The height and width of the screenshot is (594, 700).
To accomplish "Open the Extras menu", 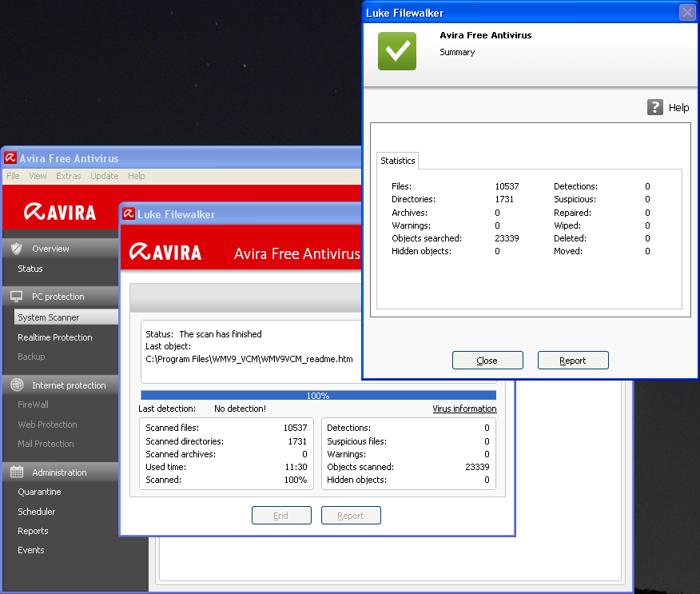I will (68, 176).
